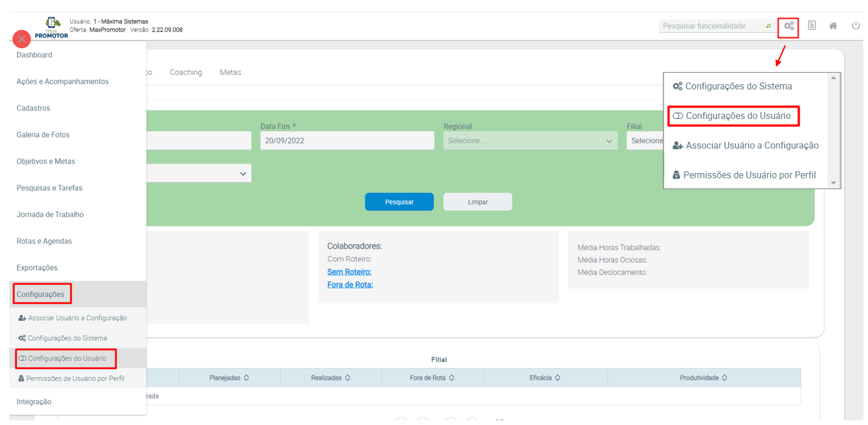Viewport: 868px width, 425px height.
Task: Click the search magnifier icon
Action: pyautogui.click(x=769, y=26)
